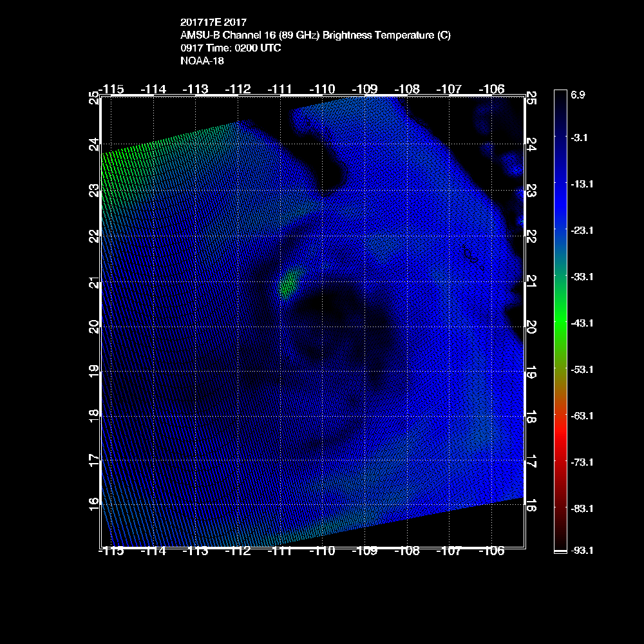
Task: Click the colorbar label "-63.1"
Action: tap(582, 416)
